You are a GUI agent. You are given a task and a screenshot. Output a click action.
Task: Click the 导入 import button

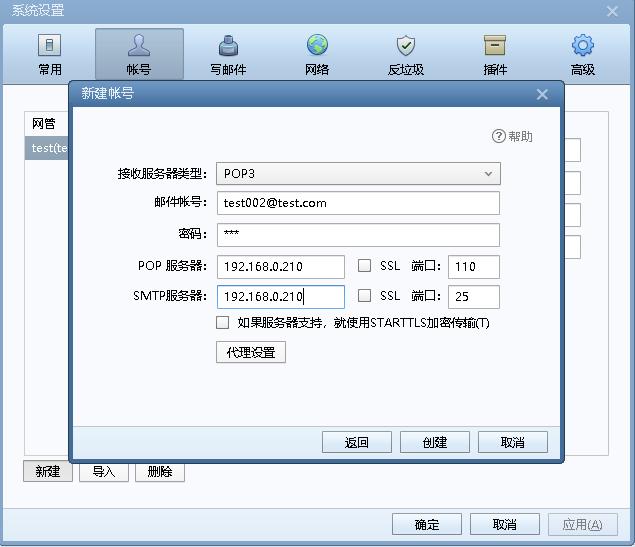[104, 471]
